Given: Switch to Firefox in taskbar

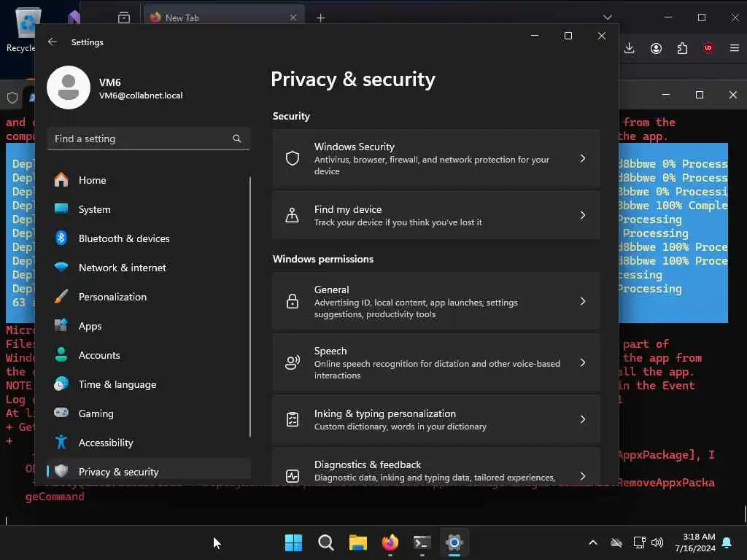Looking at the screenshot, I should (390, 542).
